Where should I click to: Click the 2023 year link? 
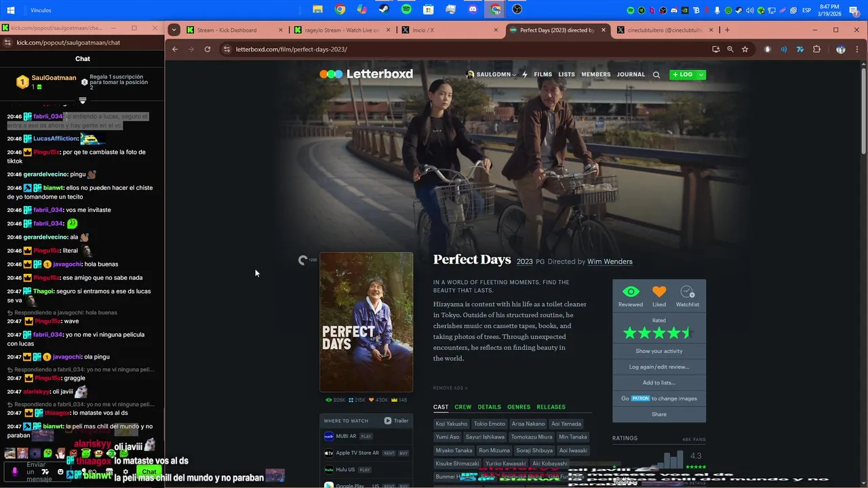(x=524, y=262)
